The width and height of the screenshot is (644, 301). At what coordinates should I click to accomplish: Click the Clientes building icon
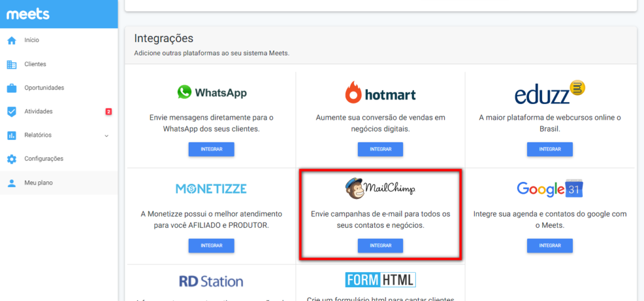pos(12,65)
